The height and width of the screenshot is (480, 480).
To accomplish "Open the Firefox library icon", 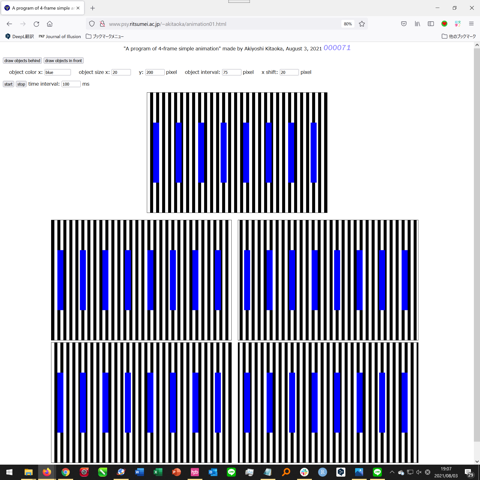I will [417, 24].
